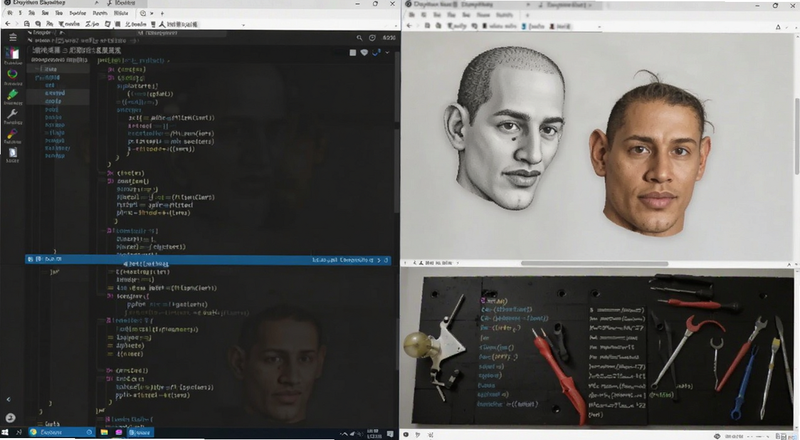Click the refresh icon ending the blue highlighted bar

[386, 260]
